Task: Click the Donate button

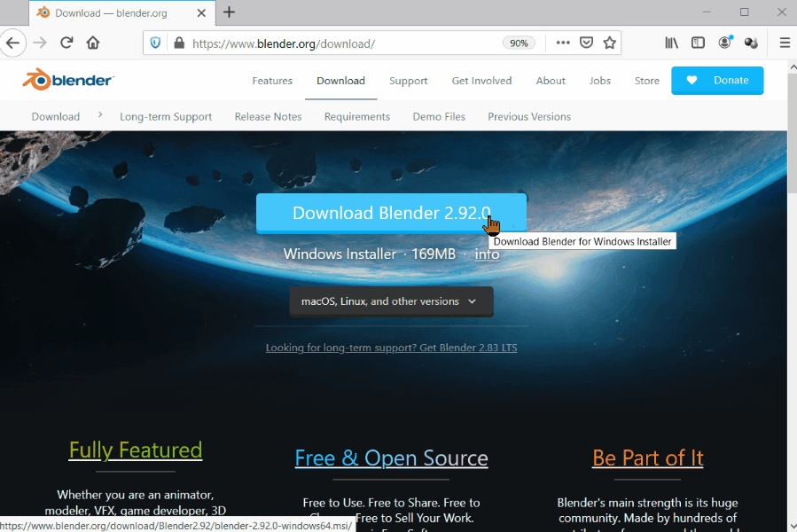Action: [x=717, y=81]
